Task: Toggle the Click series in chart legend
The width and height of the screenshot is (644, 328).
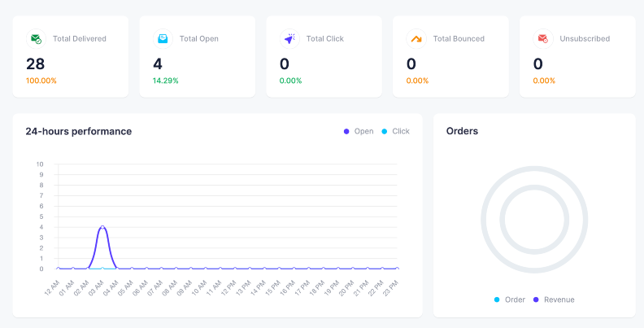Action: pos(395,131)
